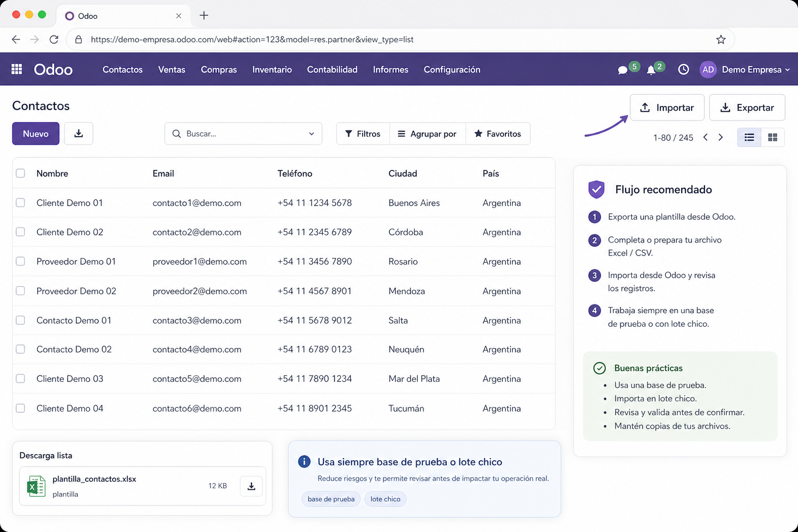Open the Compras menu
Viewport: 798px width, 532px height.
[219, 70]
